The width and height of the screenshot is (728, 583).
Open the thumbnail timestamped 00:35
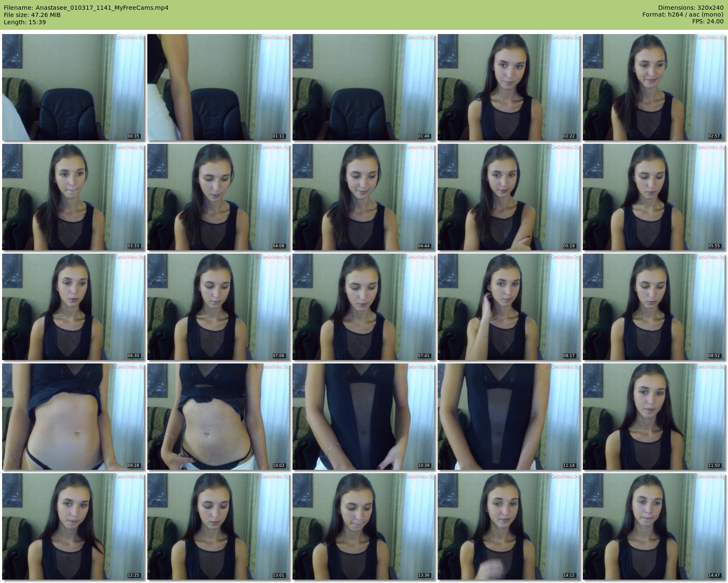pyautogui.click(x=73, y=87)
